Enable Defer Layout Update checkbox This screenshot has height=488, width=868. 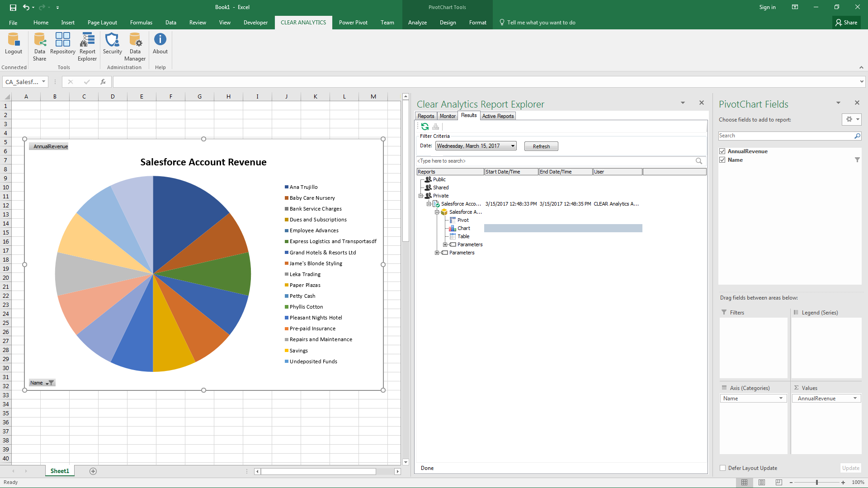723,468
